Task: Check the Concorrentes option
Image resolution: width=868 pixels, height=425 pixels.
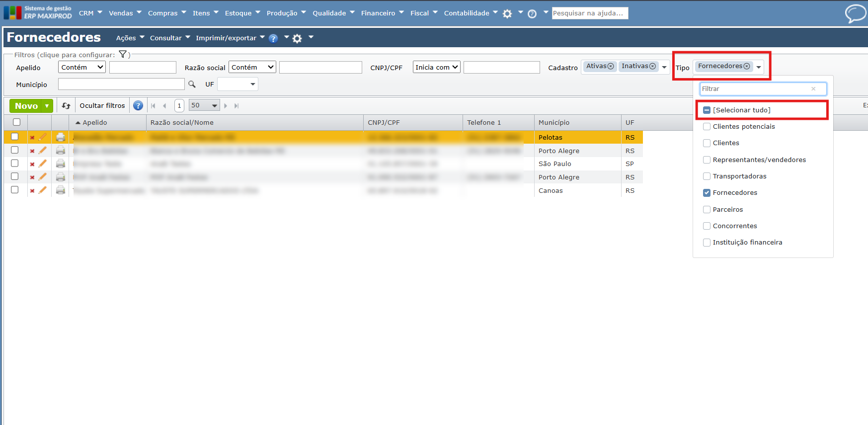Action: point(707,226)
